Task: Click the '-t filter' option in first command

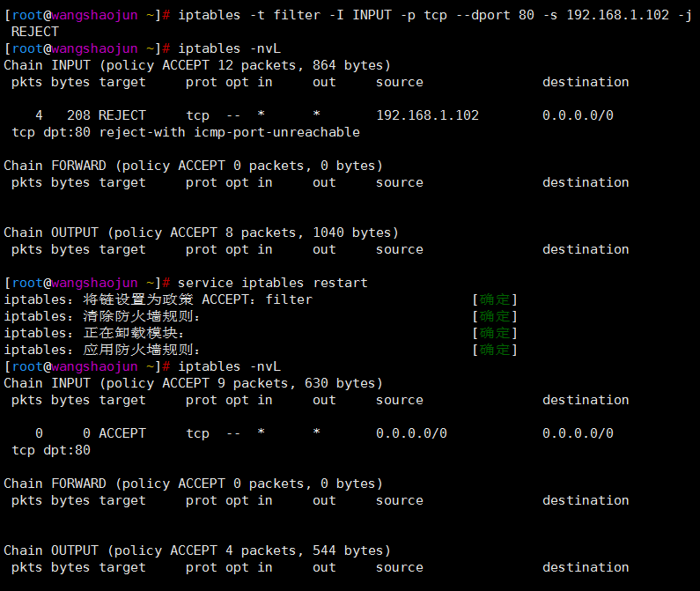Action: coord(285,15)
